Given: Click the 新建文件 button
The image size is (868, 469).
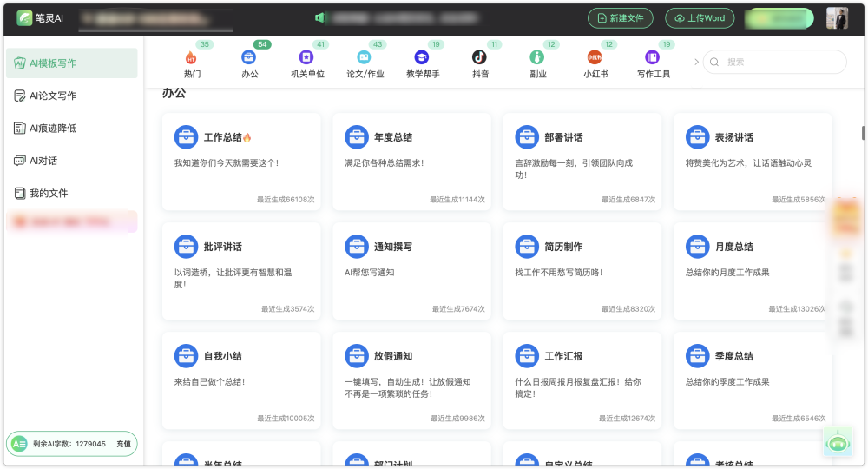Looking at the screenshot, I should pyautogui.click(x=620, y=18).
